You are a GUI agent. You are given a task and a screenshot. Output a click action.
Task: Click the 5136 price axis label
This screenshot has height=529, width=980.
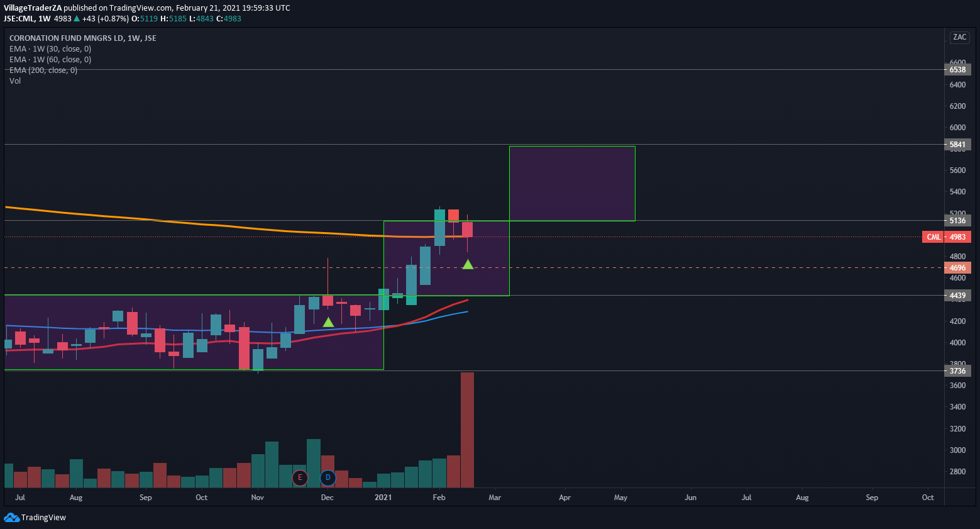[x=957, y=221]
